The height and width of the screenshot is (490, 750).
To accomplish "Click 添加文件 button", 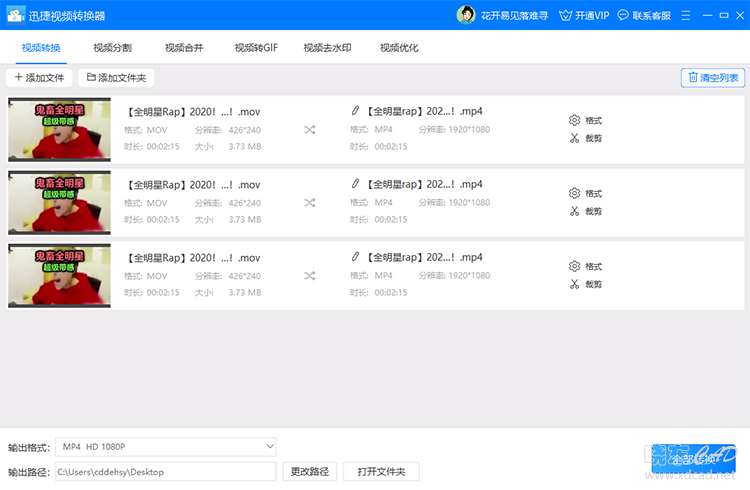I will pos(39,78).
